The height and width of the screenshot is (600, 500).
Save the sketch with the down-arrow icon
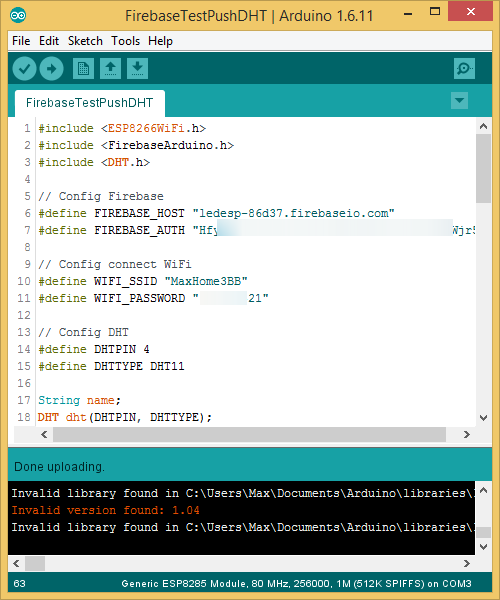(137, 69)
